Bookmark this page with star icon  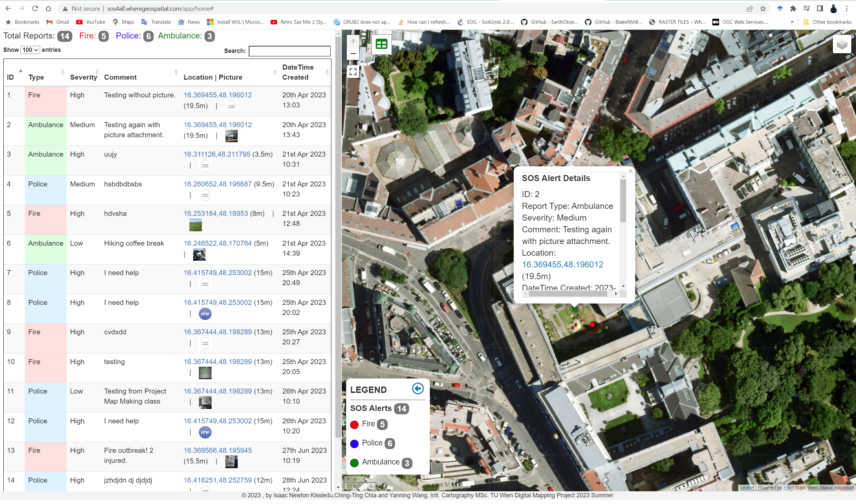(763, 8)
